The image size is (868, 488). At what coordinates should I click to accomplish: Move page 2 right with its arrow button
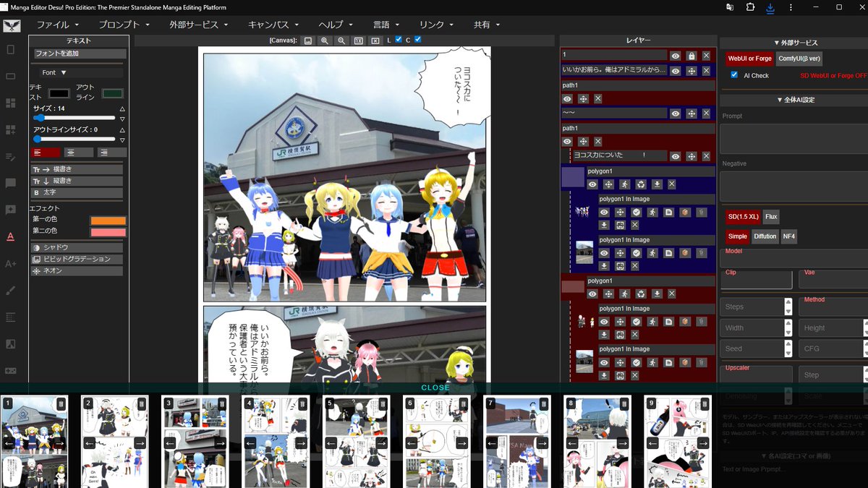coord(140,442)
